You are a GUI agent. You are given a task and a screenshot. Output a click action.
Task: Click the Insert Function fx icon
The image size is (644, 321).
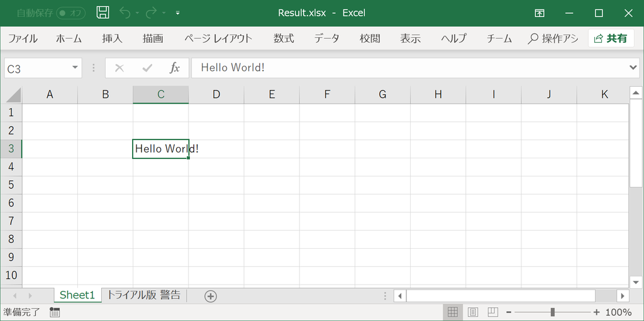click(175, 68)
